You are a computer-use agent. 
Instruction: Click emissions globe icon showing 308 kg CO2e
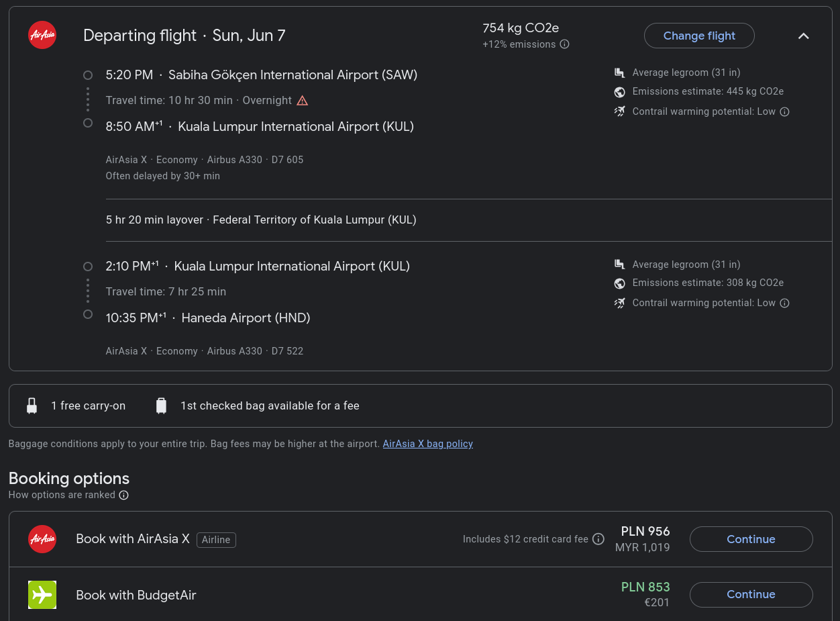(x=619, y=283)
